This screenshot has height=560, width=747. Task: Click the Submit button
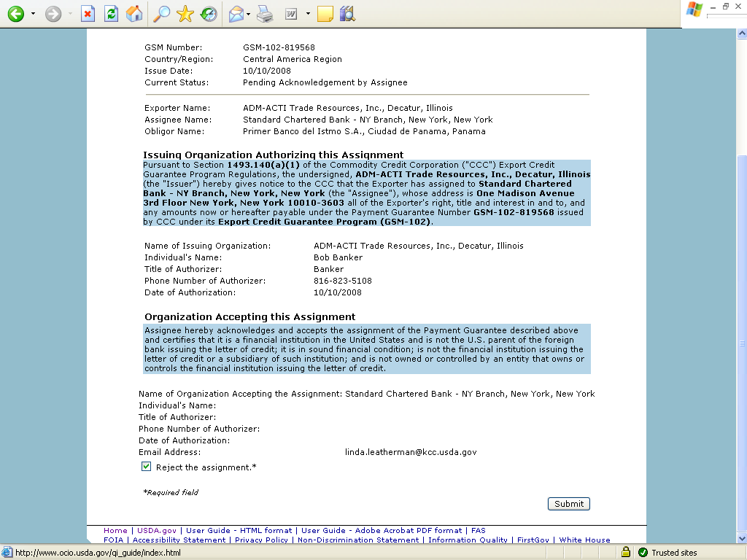[x=569, y=504]
